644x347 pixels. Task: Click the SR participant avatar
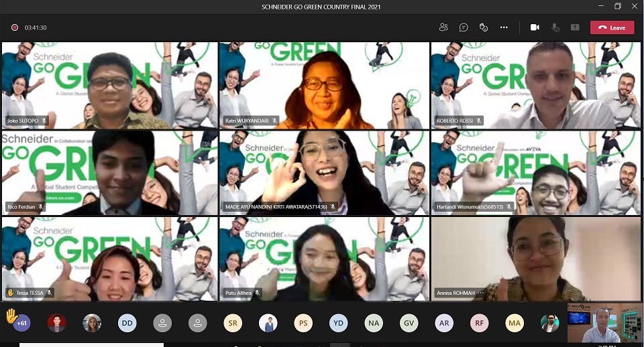(x=233, y=323)
